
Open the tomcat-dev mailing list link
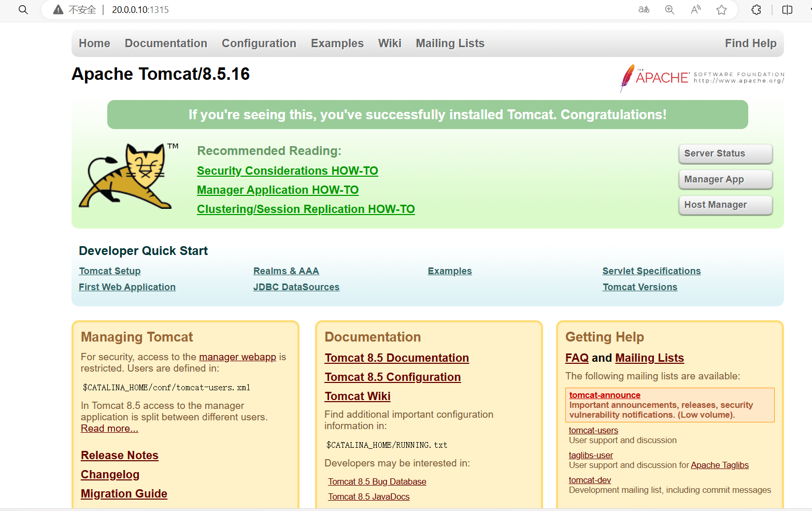click(590, 480)
